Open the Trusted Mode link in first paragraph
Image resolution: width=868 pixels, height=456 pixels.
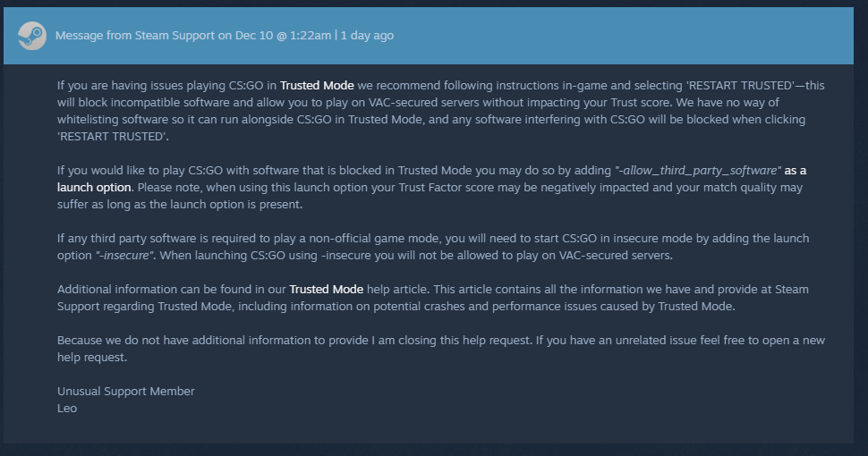click(x=318, y=86)
